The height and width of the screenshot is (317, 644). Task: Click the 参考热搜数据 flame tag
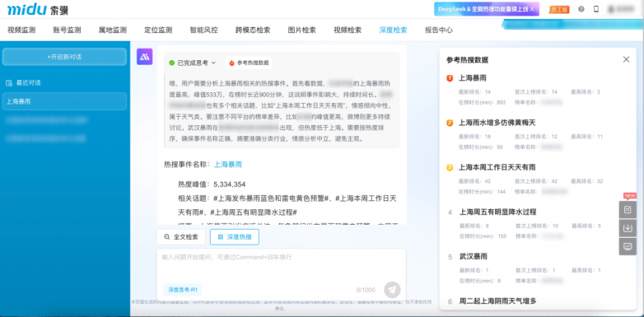249,63
